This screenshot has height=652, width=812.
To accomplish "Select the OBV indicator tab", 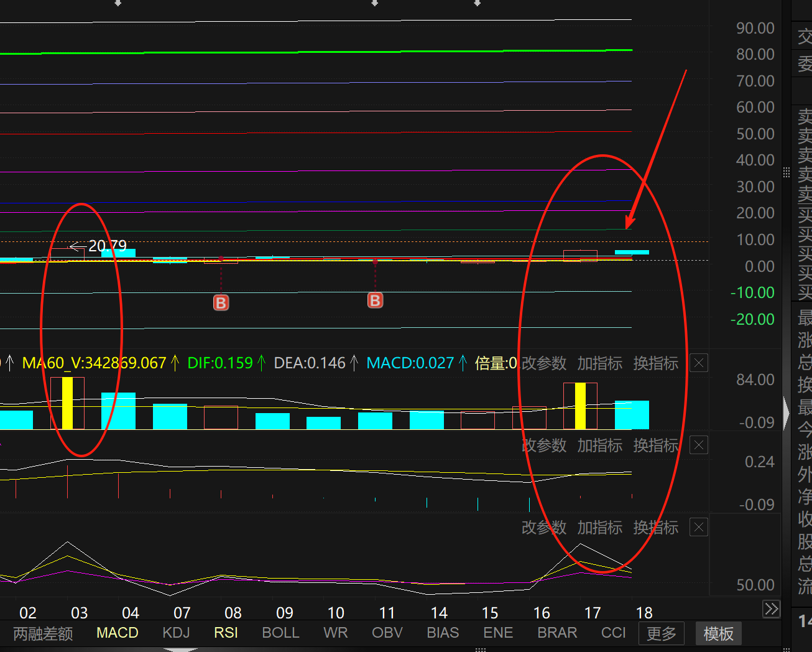I will pos(387,633).
